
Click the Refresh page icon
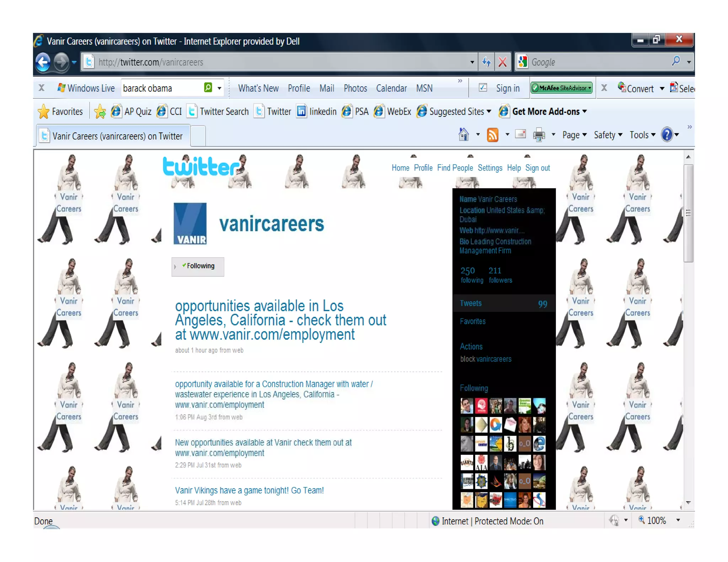tap(487, 62)
